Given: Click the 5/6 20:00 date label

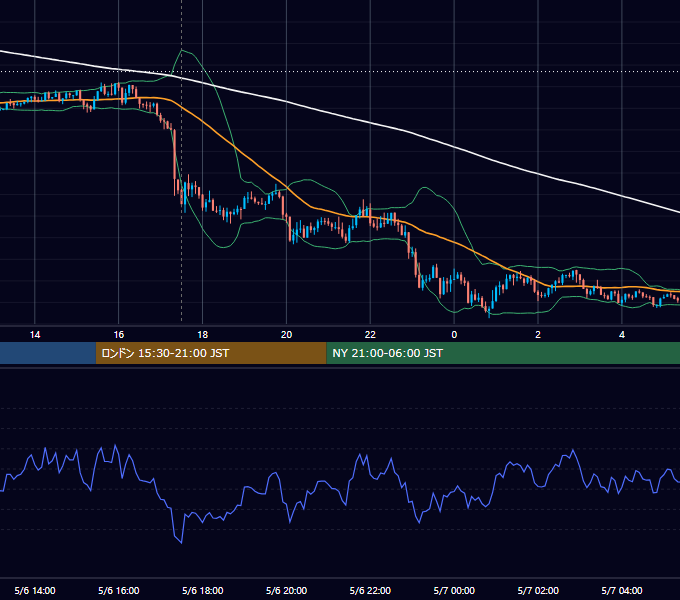Looking at the screenshot, I should point(286,590).
